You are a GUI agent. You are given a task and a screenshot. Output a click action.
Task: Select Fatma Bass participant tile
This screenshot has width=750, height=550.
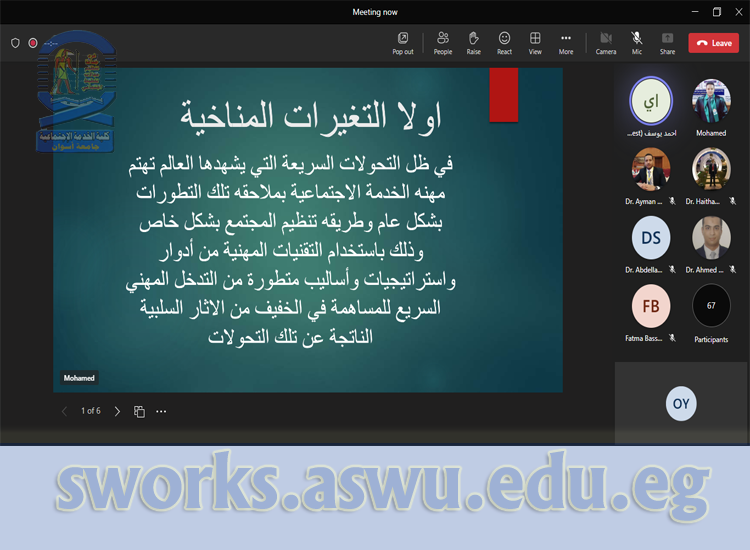click(651, 306)
